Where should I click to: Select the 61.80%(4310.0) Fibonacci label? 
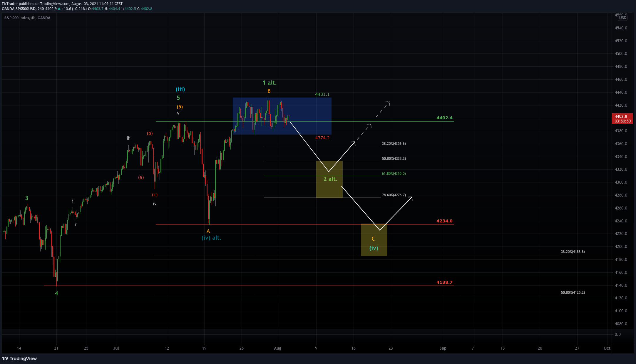394,174
